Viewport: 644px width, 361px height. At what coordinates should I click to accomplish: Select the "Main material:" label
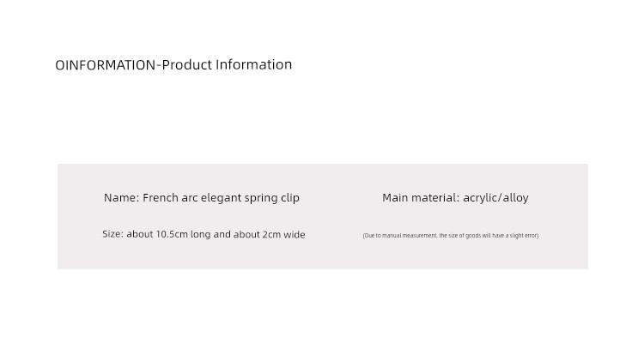pos(421,198)
